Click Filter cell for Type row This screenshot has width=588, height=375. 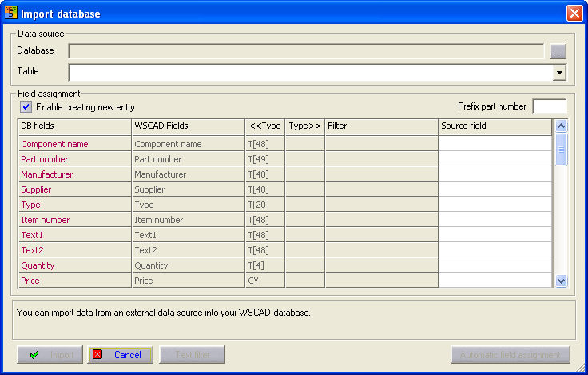[x=382, y=205]
